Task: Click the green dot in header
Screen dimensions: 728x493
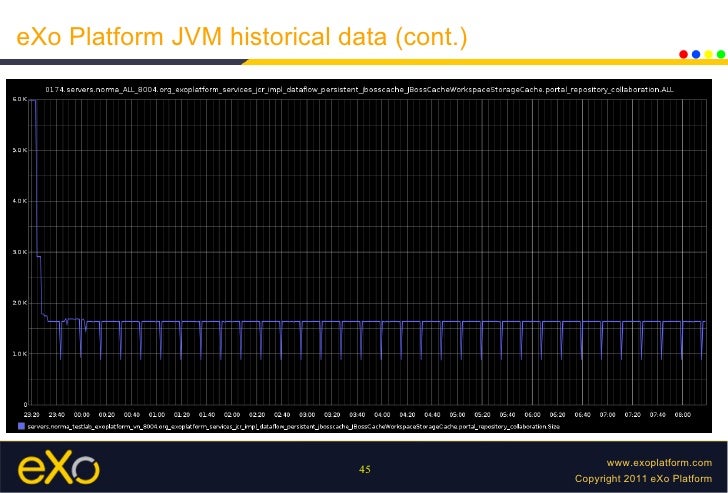Action: coord(721,54)
